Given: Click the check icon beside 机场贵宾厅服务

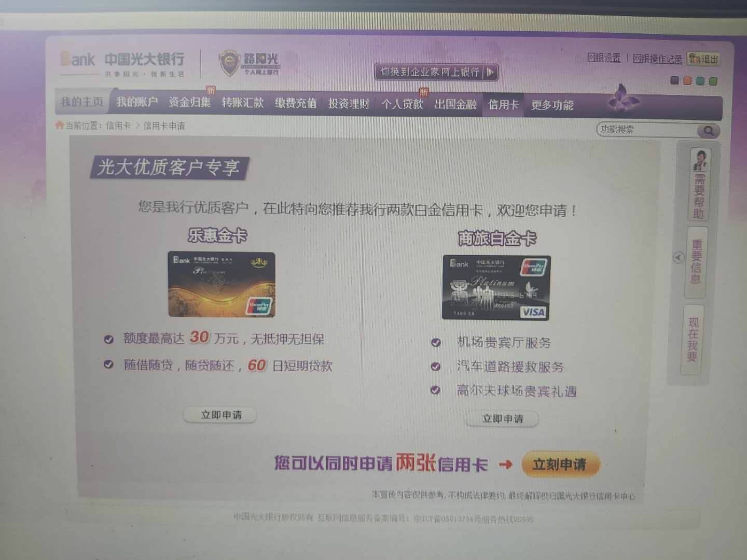Looking at the screenshot, I should (436, 342).
